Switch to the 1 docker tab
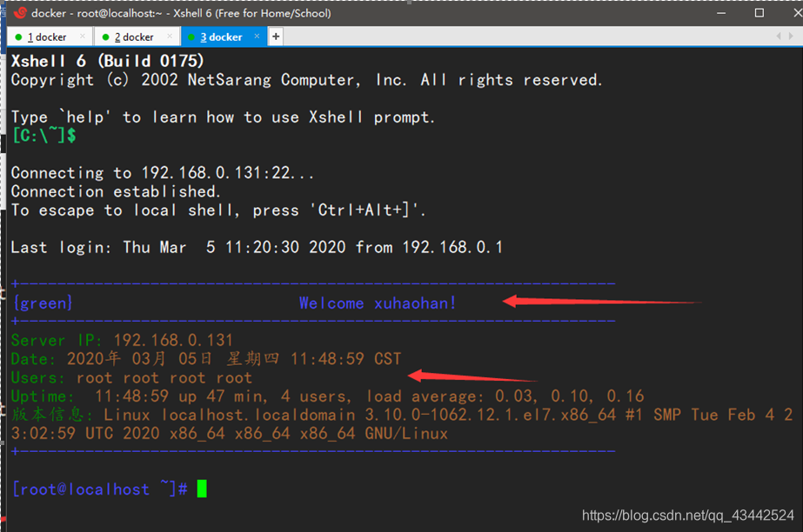This screenshot has width=803, height=532. [47, 37]
